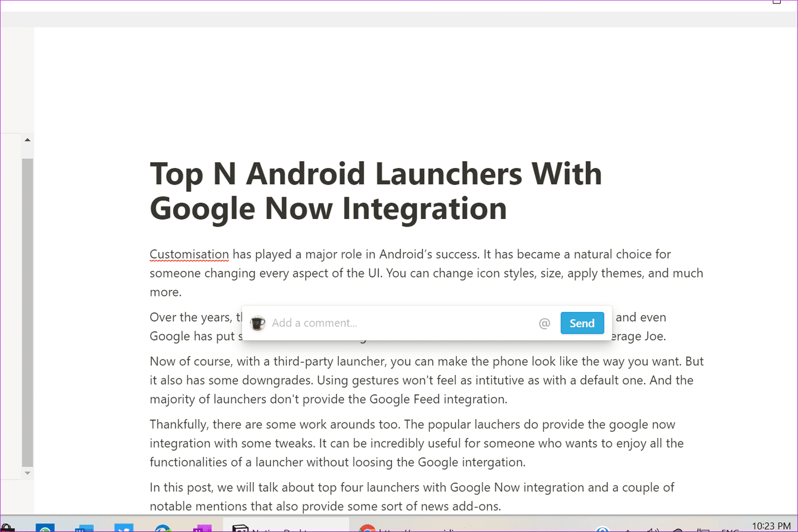Screen dimensions: 798x532
Task: Open the Microsoft Store taskbar icon
Action: coord(7,528)
